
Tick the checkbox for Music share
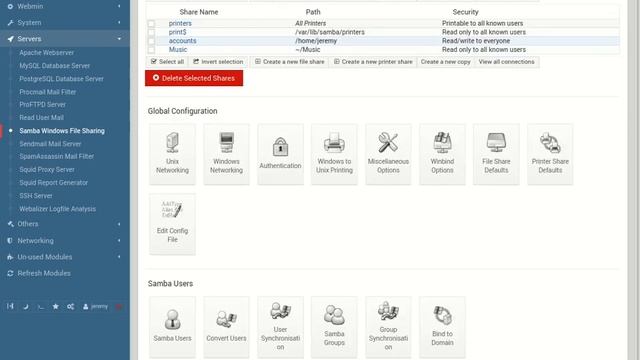[x=151, y=50]
